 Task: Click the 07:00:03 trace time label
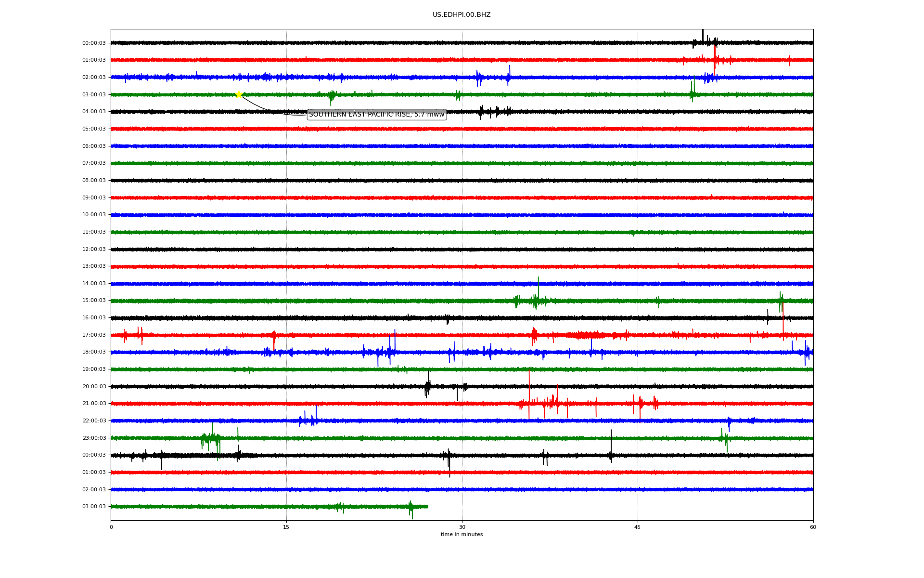click(x=94, y=163)
